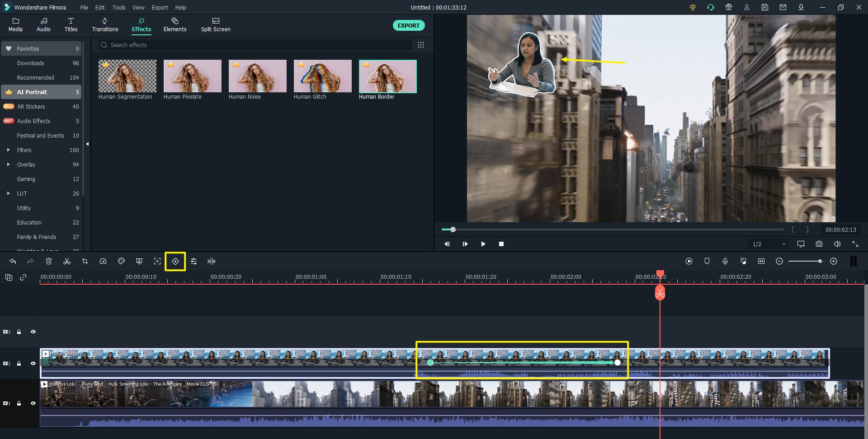The width and height of the screenshot is (868, 439).
Task: Lock video track 2
Action: tap(19, 363)
